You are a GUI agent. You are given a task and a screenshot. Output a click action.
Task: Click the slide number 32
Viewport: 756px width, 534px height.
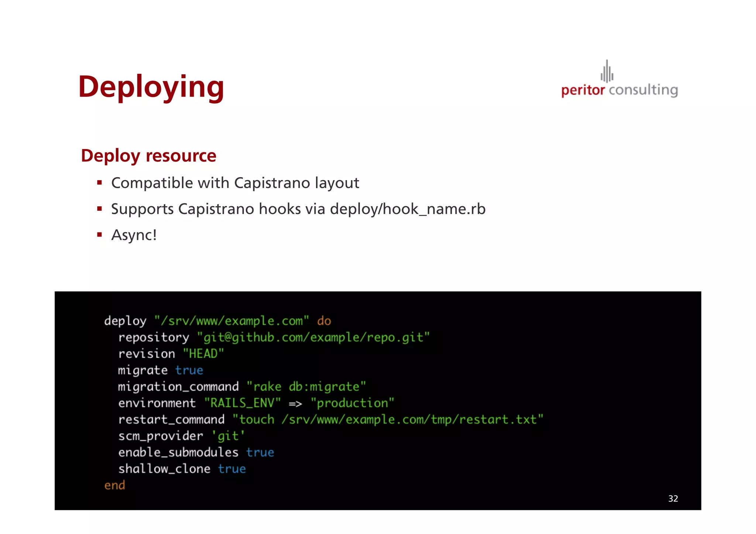673,499
